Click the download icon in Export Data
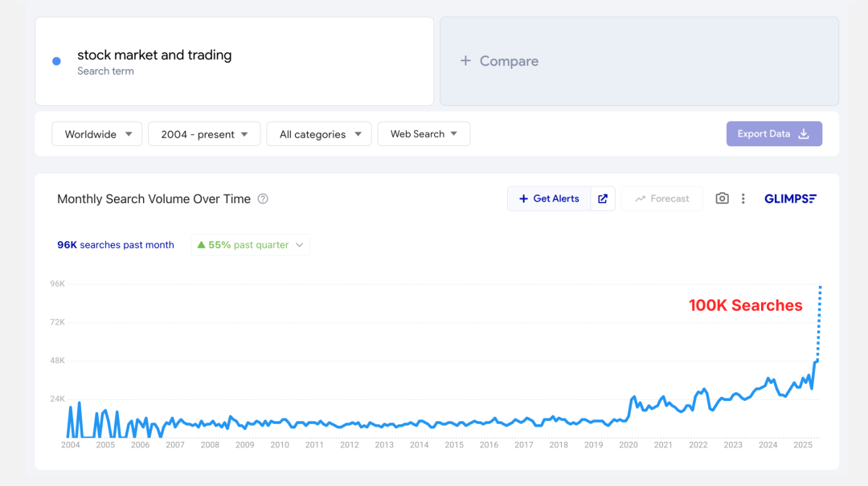868x486 pixels. [804, 134]
